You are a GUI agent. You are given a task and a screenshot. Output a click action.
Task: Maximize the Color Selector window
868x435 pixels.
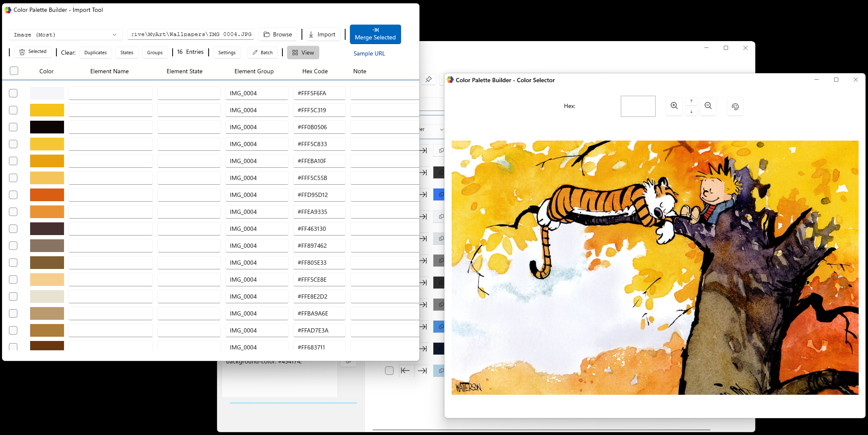click(836, 80)
